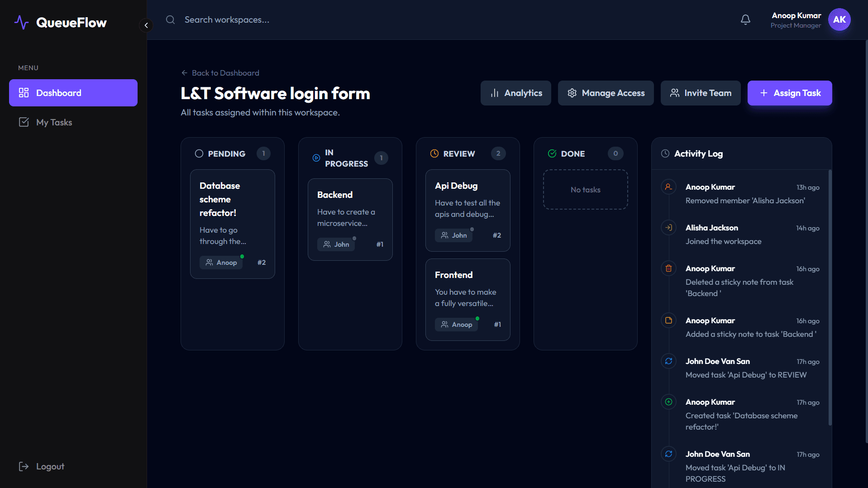This screenshot has width=868, height=488.
Task: Click the Review column count badge
Action: [x=498, y=153]
